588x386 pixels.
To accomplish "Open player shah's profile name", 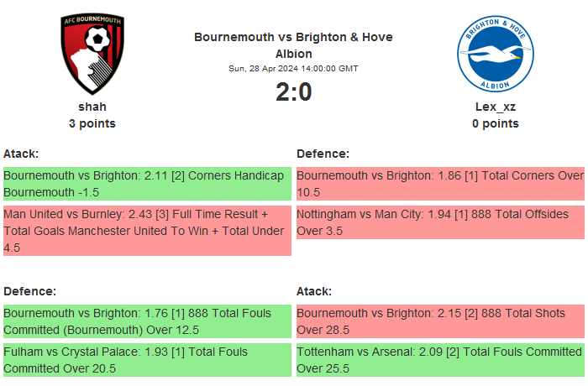I will [92, 107].
